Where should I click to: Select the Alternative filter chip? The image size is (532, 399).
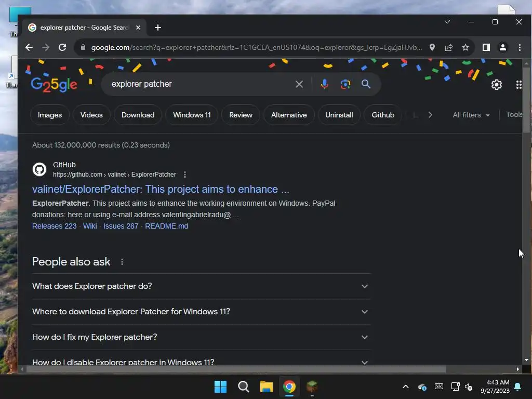pyautogui.click(x=289, y=115)
